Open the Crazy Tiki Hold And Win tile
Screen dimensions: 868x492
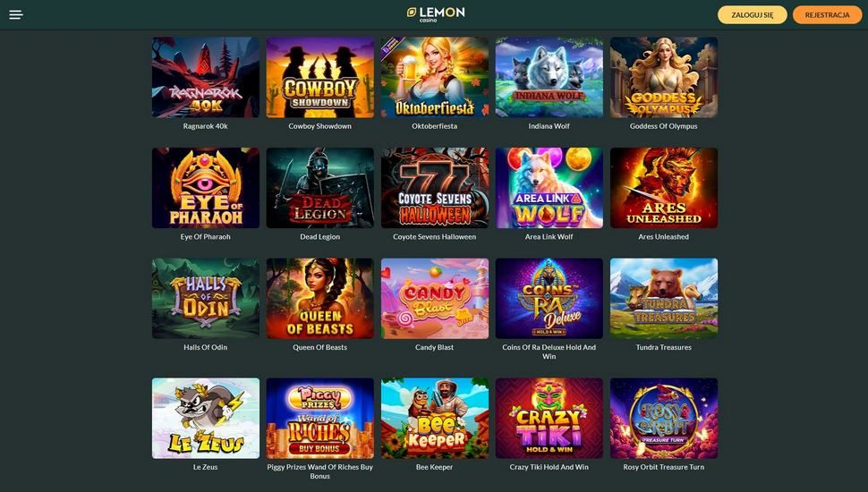tap(549, 419)
